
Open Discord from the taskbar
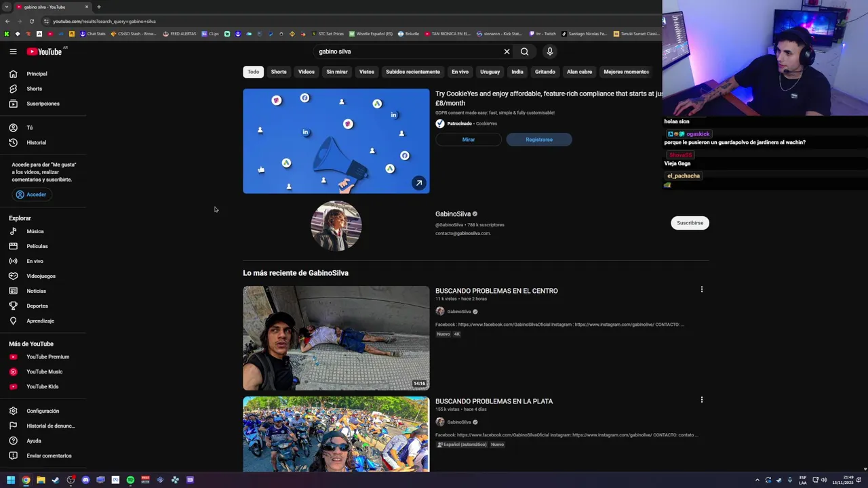85,480
